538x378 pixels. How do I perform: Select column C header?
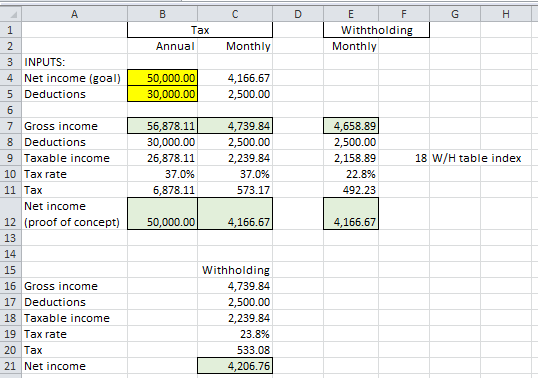(x=235, y=14)
